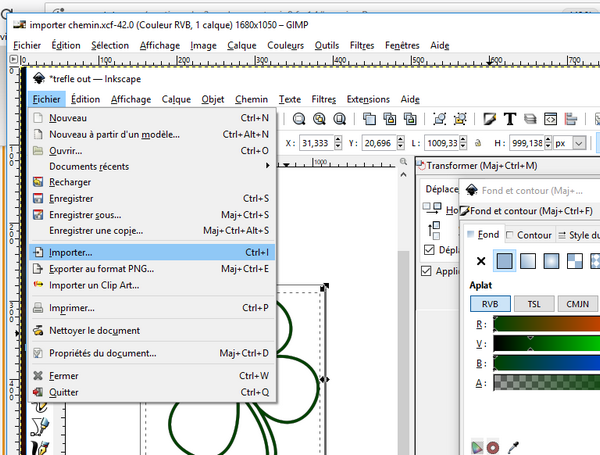
Task: Open Align and Distribute toolbar icon
Action: [x=571, y=119]
